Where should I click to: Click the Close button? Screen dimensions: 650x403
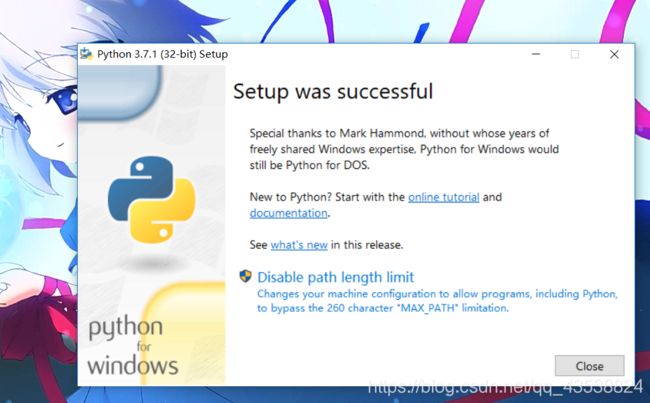589,366
